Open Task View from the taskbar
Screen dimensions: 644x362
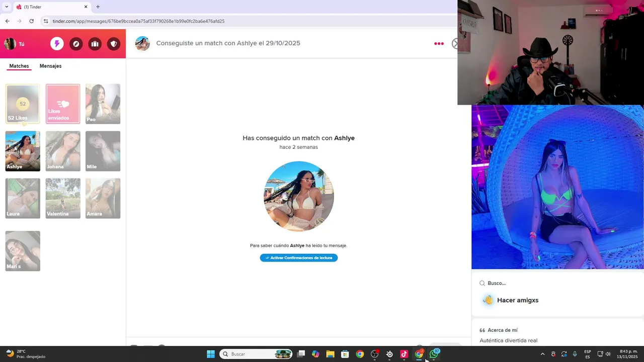(301, 354)
